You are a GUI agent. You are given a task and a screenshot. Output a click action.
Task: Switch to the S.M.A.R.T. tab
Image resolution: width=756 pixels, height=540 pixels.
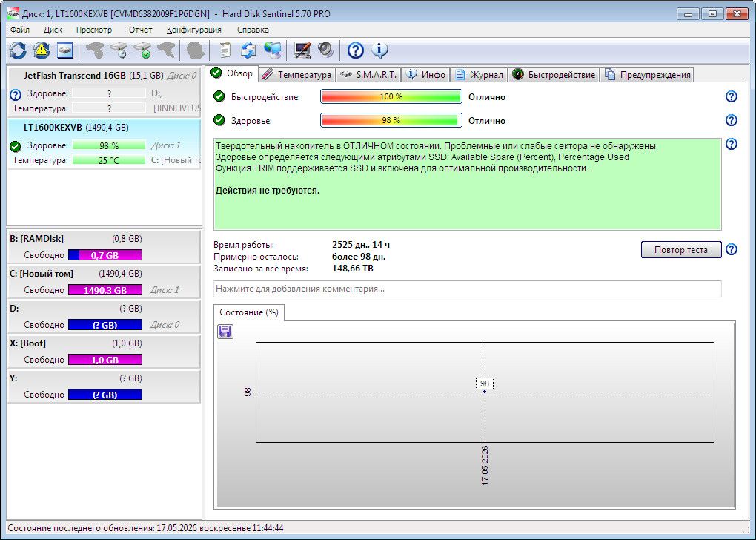point(368,75)
